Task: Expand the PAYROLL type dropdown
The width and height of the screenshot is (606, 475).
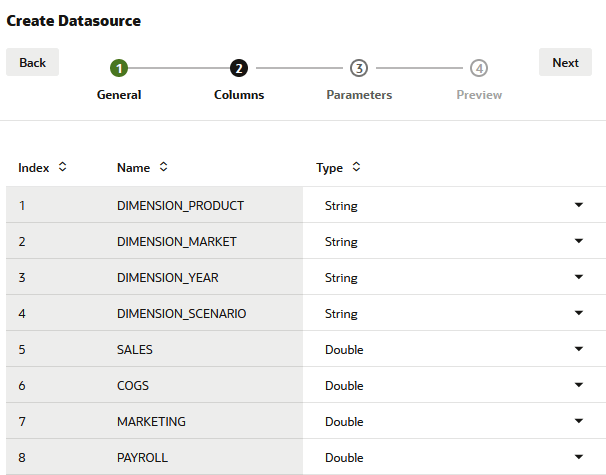Action: (x=578, y=457)
